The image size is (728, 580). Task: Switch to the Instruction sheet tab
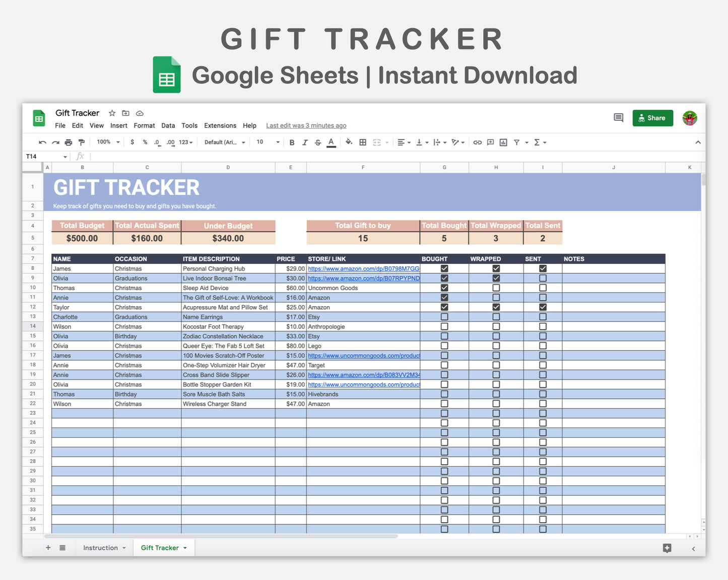point(101,547)
